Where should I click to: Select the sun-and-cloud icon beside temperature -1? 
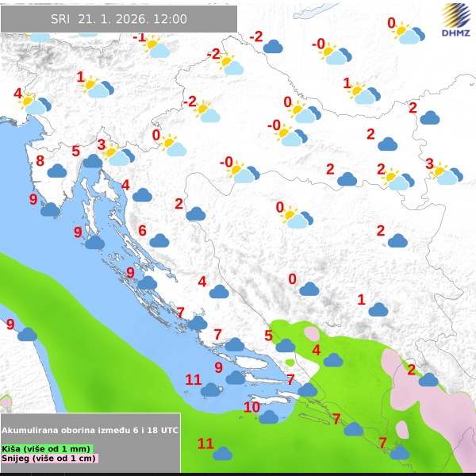156,48
